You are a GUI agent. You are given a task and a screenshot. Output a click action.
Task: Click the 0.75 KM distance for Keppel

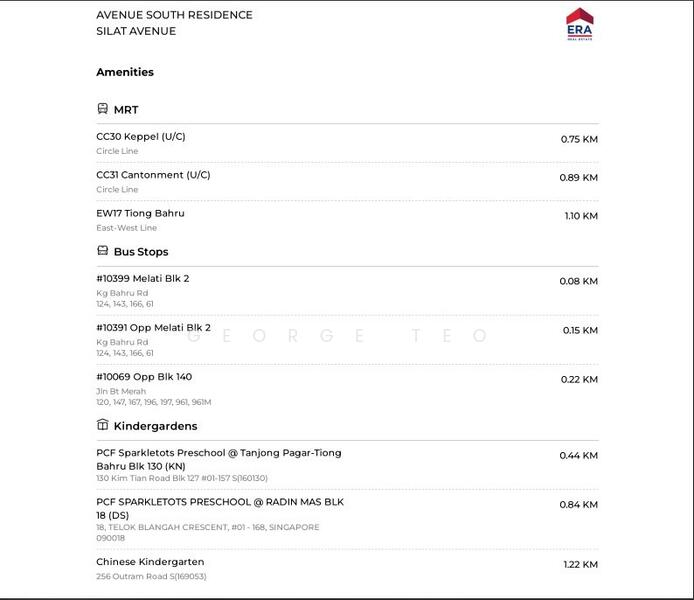[579, 139]
